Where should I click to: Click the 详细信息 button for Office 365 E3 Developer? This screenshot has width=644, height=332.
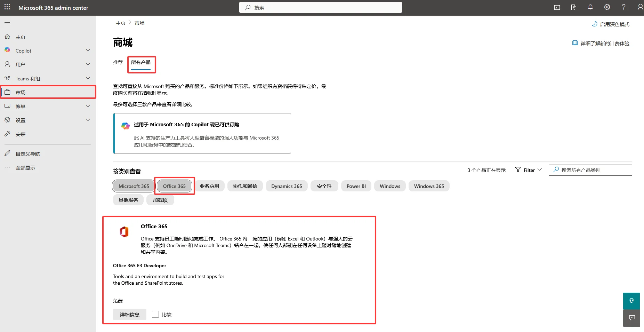click(129, 314)
